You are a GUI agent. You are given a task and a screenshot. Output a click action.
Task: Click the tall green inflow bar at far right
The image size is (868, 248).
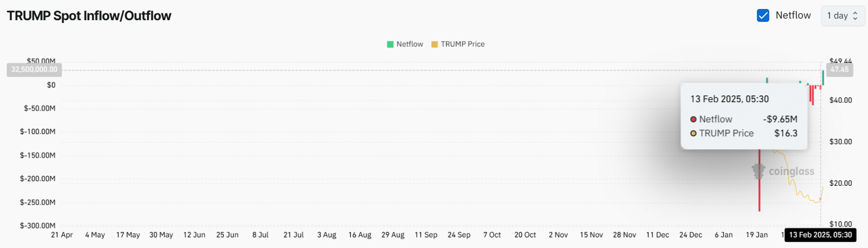[x=823, y=77]
